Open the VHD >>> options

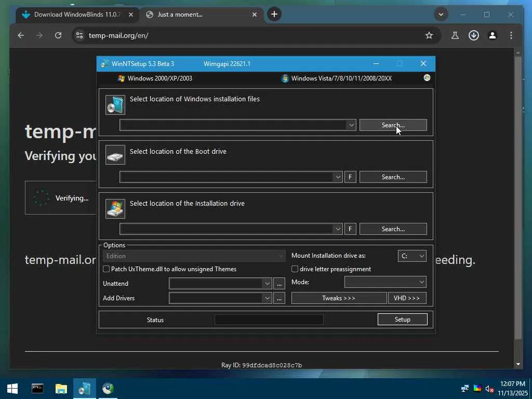tap(407, 298)
